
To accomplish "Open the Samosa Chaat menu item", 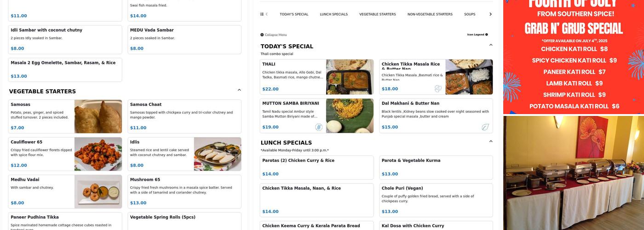I will [x=184, y=116].
